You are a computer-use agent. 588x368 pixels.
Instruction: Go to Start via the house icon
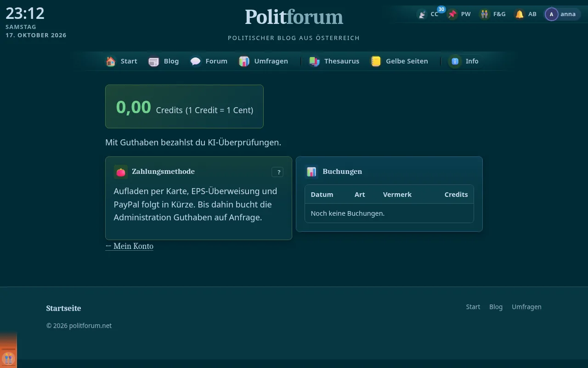(x=111, y=61)
